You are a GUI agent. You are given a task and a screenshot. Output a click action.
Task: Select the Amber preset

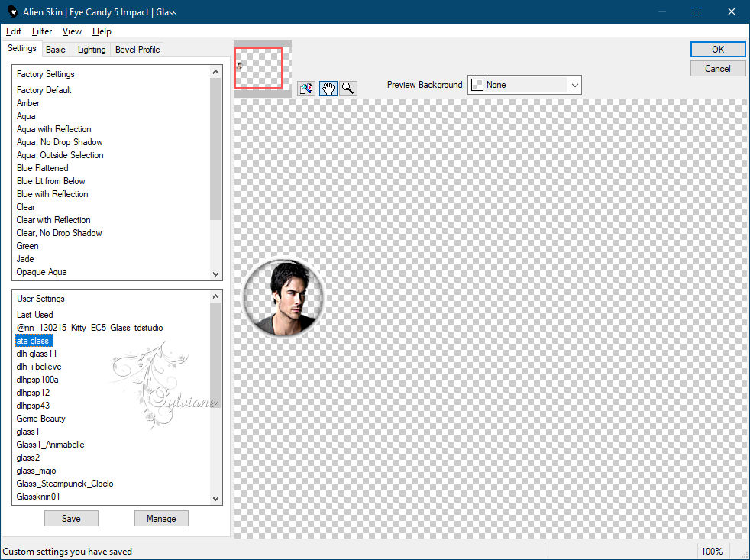point(28,103)
